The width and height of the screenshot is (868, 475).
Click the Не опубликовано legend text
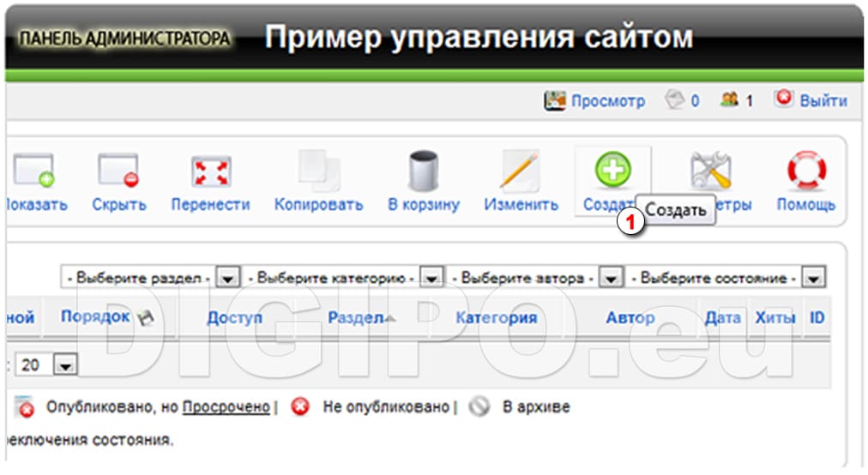[x=386, y=407]
